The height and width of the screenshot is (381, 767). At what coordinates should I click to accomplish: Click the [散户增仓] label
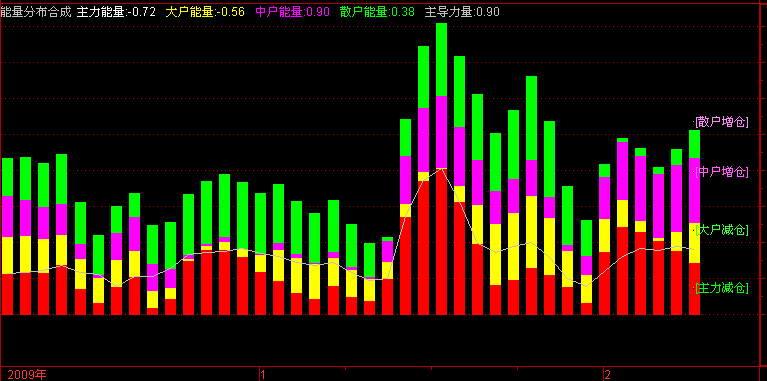tap(722, 122)
